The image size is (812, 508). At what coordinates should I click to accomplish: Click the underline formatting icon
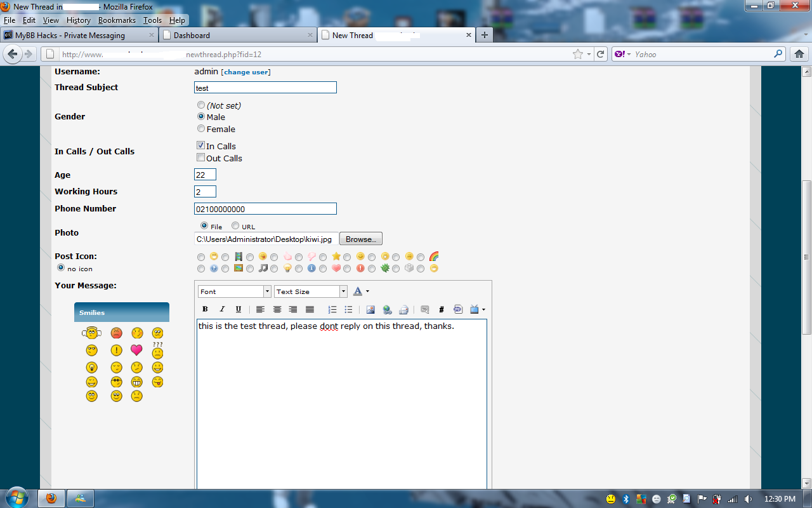pos(239,310)
